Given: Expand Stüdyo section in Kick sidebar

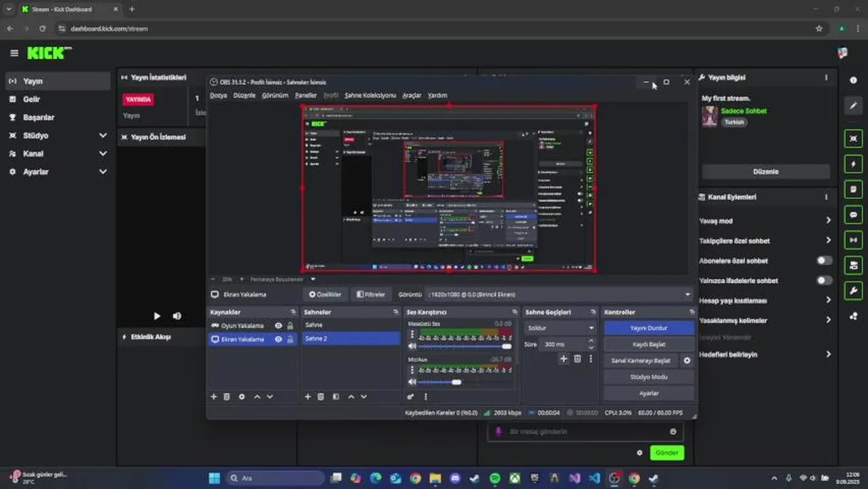Looking at the screenshot, I should (103, 135).
